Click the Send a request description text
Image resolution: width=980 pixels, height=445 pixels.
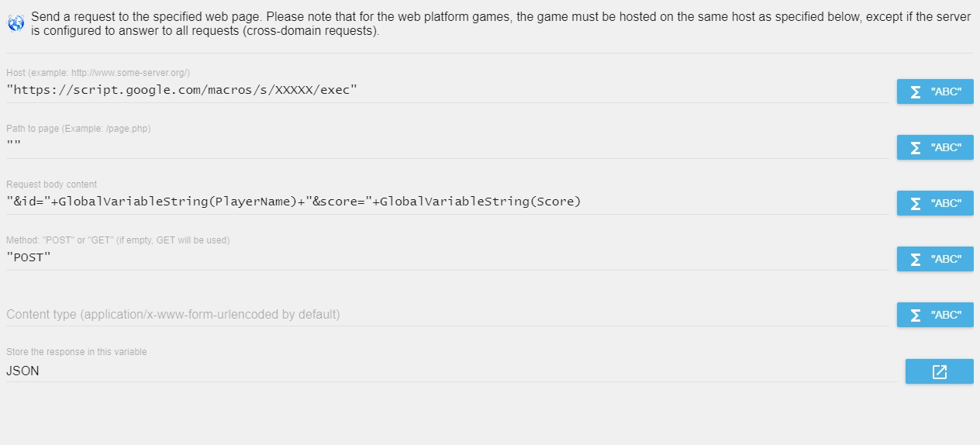point(502,23)
